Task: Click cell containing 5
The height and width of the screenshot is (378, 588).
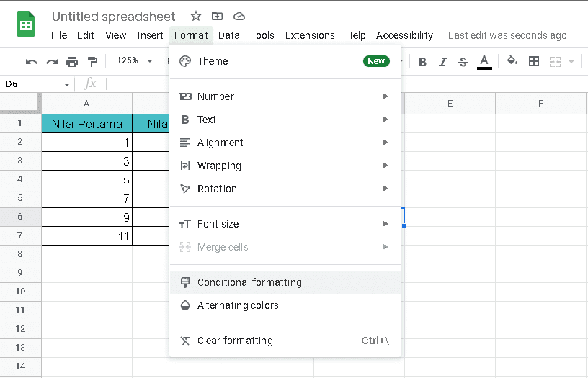Action: 86,179
